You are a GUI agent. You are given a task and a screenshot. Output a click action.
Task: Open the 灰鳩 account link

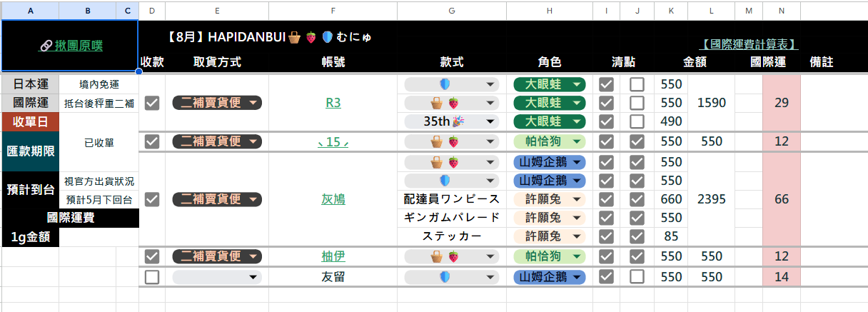pos(333,199)
